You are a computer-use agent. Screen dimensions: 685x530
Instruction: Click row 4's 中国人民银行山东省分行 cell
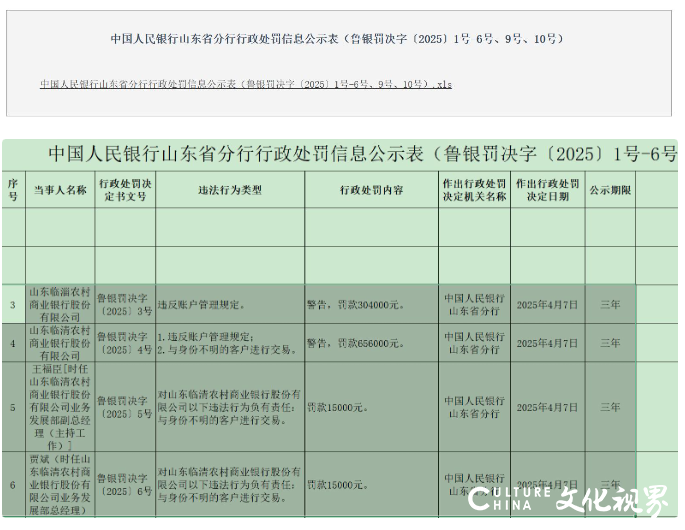pos(474,343)
